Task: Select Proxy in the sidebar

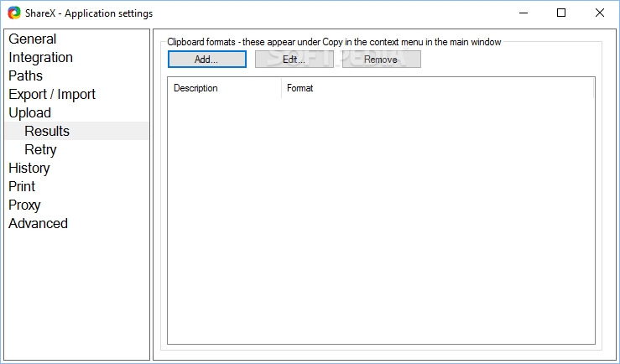Action: (24, 205)
